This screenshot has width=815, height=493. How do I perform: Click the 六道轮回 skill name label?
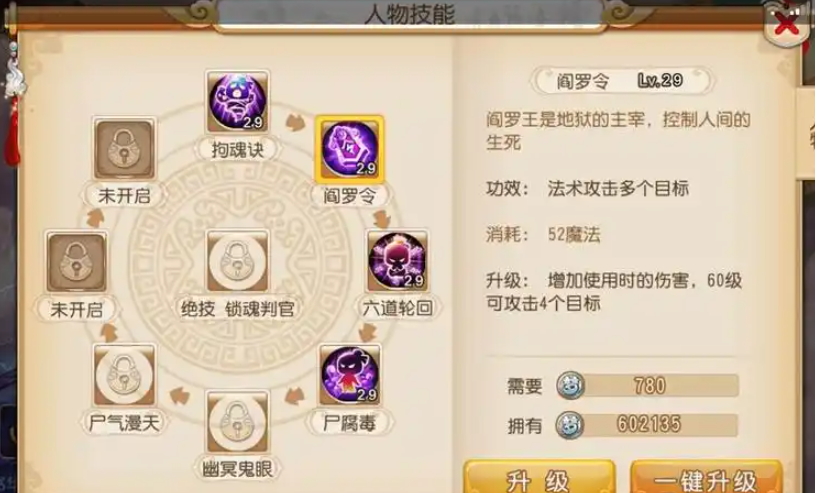(x=398, y=308)
